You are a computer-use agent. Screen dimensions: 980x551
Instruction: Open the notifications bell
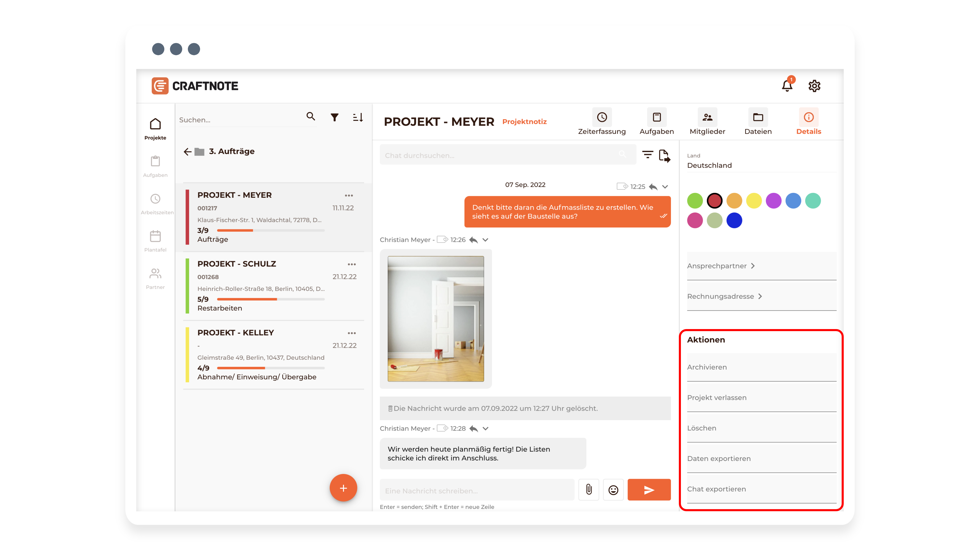point(787,86)
